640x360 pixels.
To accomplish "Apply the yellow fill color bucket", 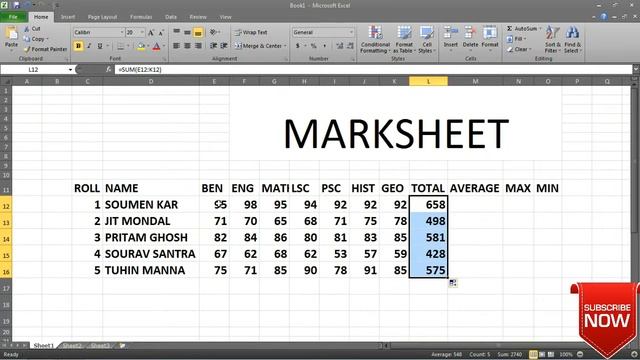I will point(141,47).
